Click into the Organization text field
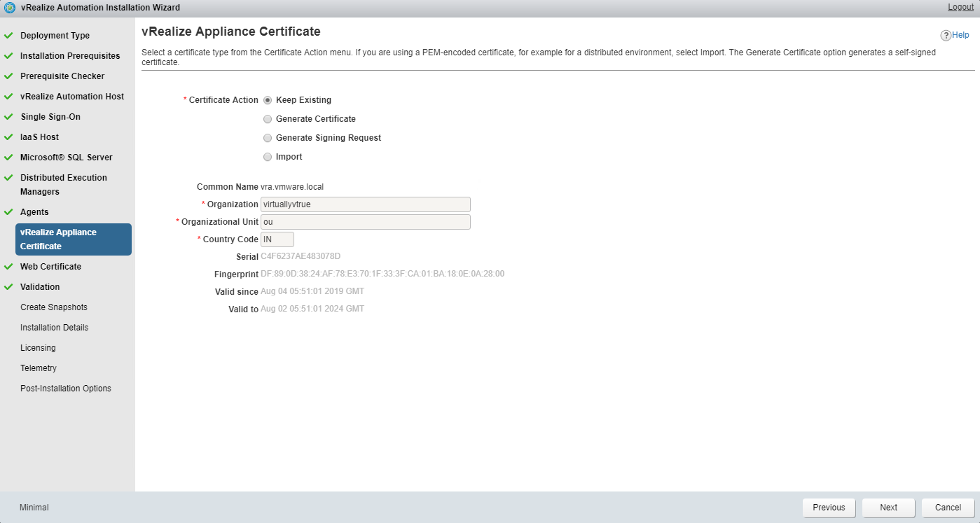This screenshot has width=980, height=523. pos(365,204)
